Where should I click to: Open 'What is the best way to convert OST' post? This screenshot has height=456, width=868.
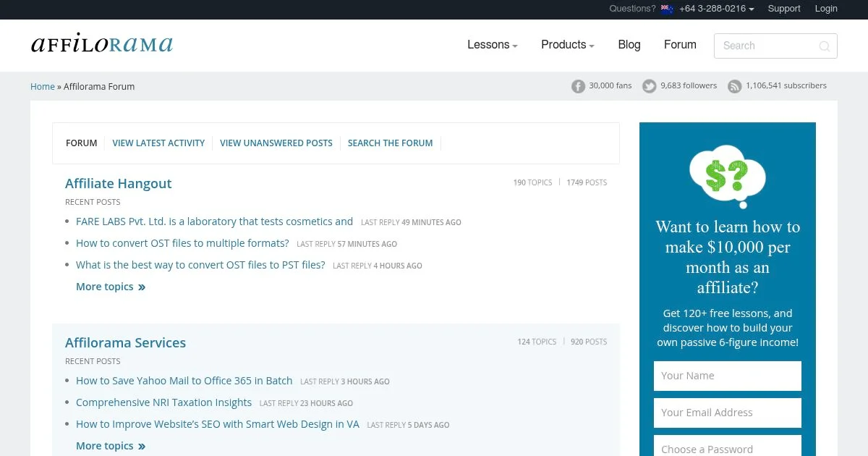(200, 265)
